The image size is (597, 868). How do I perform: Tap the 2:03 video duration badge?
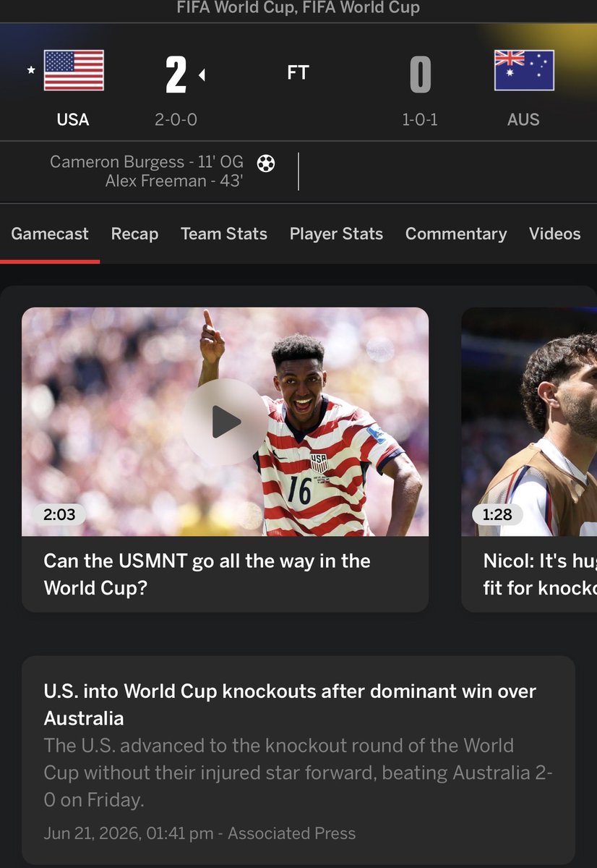(x=59, y=514)
